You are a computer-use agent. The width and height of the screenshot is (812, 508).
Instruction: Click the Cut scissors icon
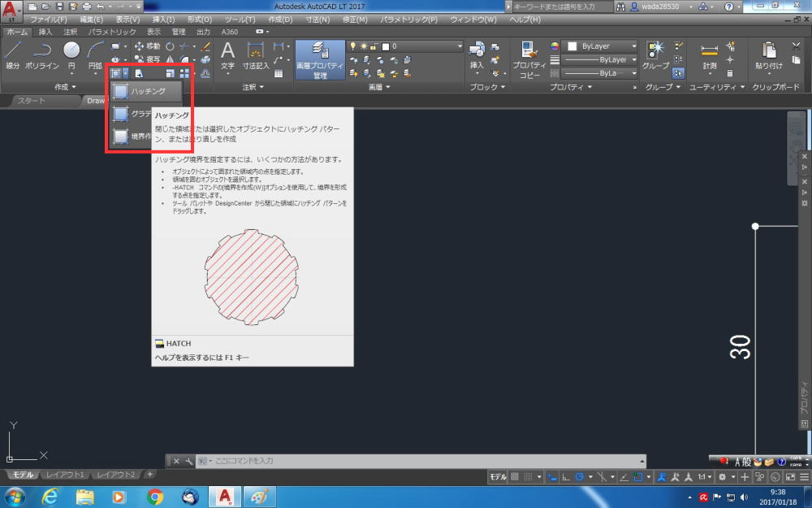click(x=796, y=46)
